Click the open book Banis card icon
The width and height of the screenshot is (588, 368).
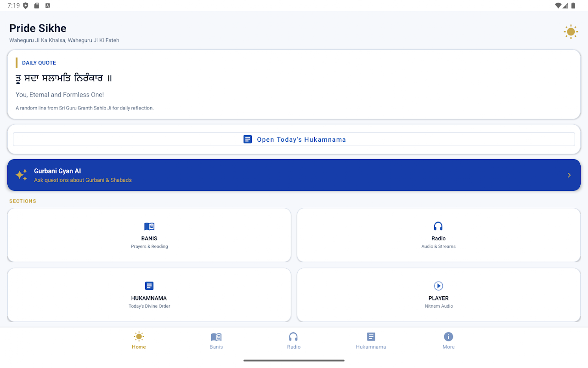[149, 226]
